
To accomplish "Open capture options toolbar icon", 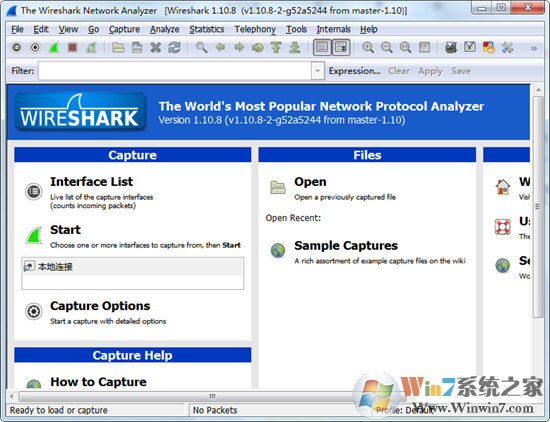I will pyautogui.click(x=35, y=47).
